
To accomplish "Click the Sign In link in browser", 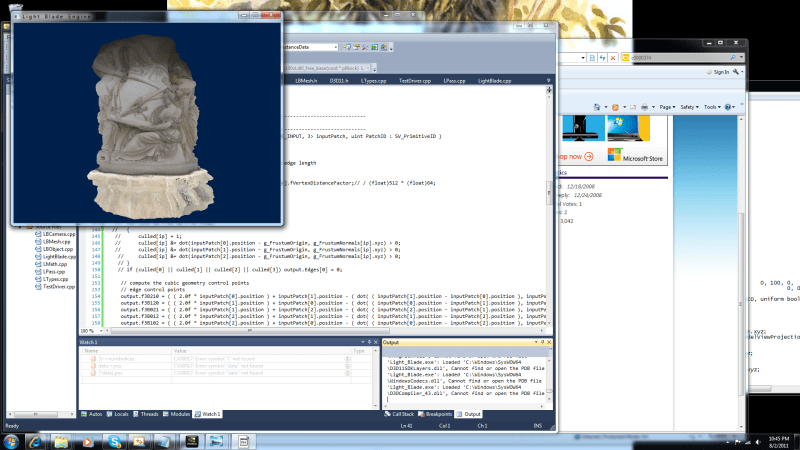I will tap(719, 72).
